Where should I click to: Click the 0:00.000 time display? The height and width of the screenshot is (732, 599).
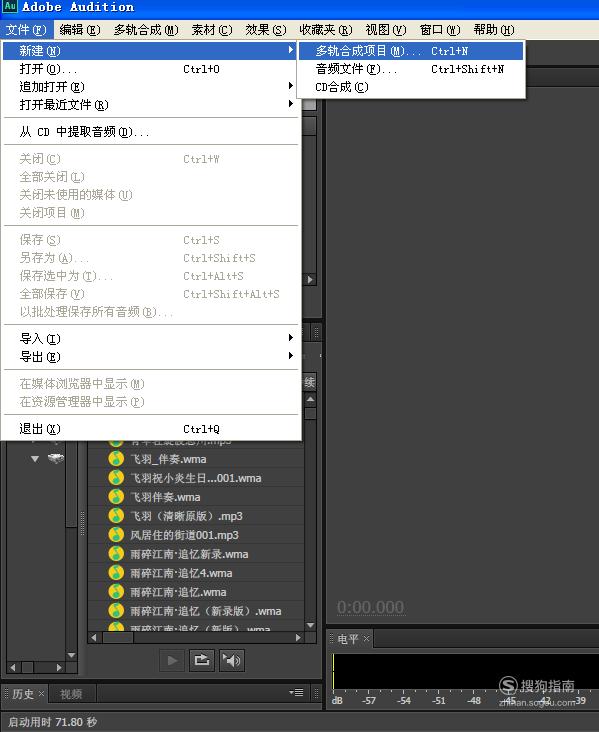coord(371,607)
